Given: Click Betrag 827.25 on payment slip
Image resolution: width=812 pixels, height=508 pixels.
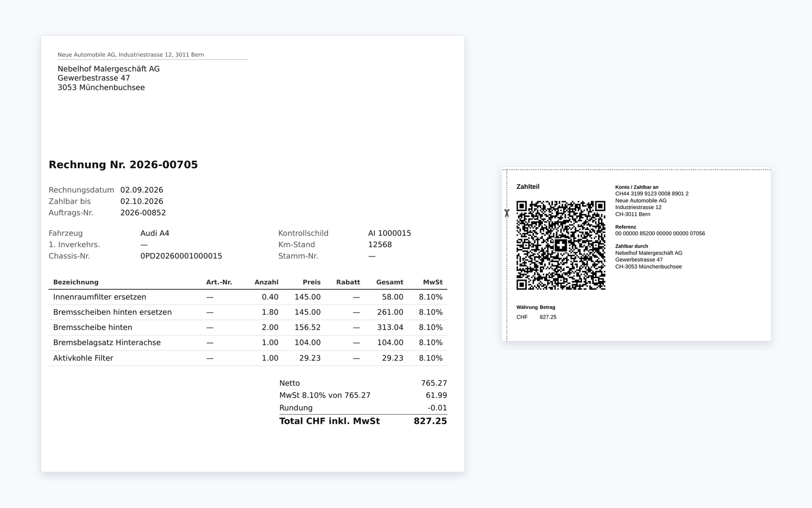Looking at the screenshot, I should 548,317.
